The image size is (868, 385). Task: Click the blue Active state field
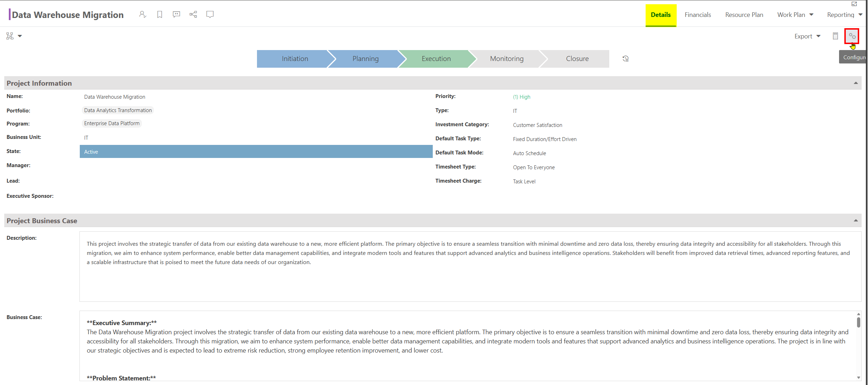pos(256,152)
